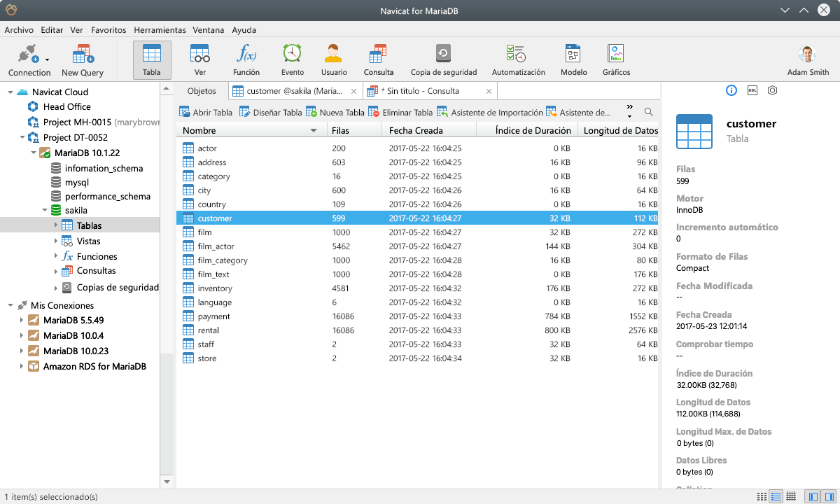The height and width of the screenshot is (504, 840).
Task: Switch to the Objetos tab
Action: [202, 91]
